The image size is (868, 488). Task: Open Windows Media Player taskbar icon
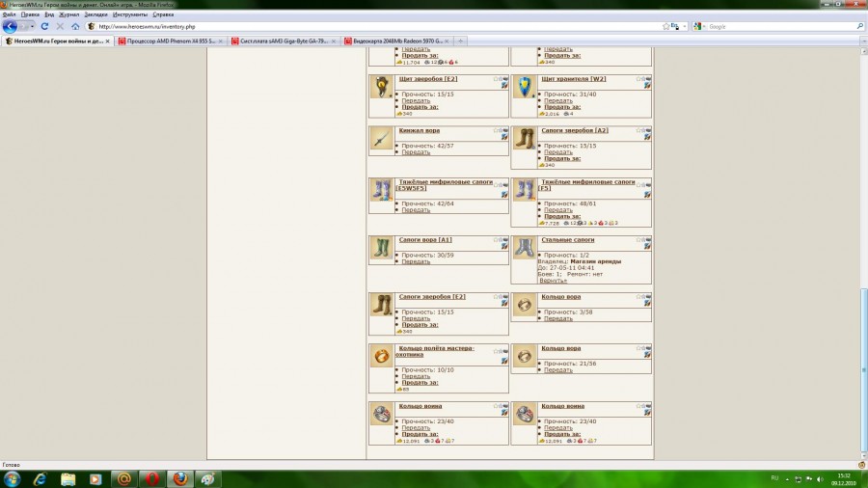click(x=95, y=479)
